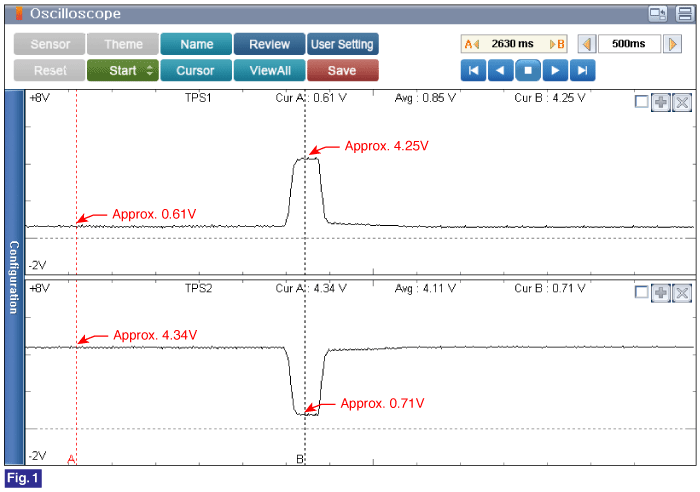Image resolution: width=700 pixels, height=492 pixels.
Task: Expand the TPS1 channel with plus icon
Action: click(x=661, y=102)
